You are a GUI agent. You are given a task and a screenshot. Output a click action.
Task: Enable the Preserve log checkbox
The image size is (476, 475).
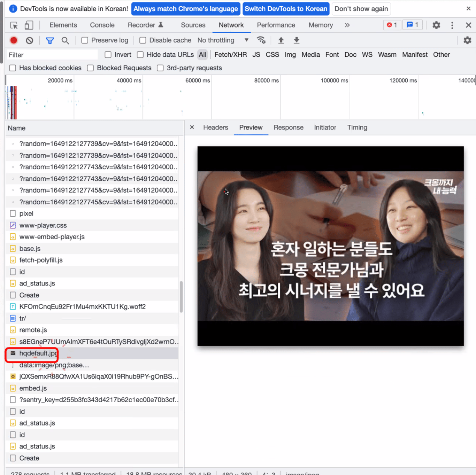[85, 40]
